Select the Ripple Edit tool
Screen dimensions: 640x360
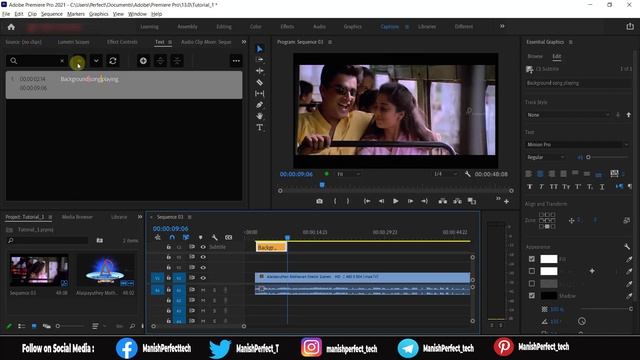(259, 71)
